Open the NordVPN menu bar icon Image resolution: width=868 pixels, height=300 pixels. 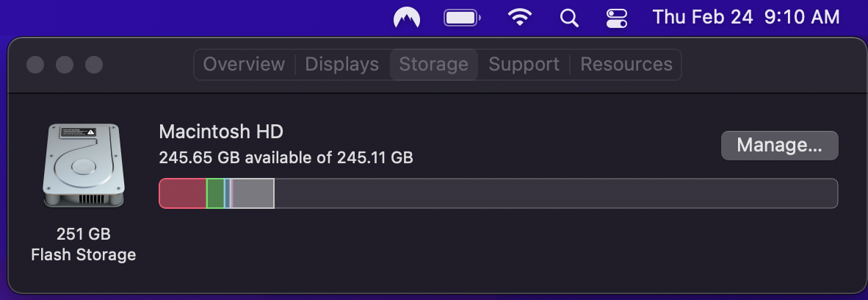tap(407, 18)
